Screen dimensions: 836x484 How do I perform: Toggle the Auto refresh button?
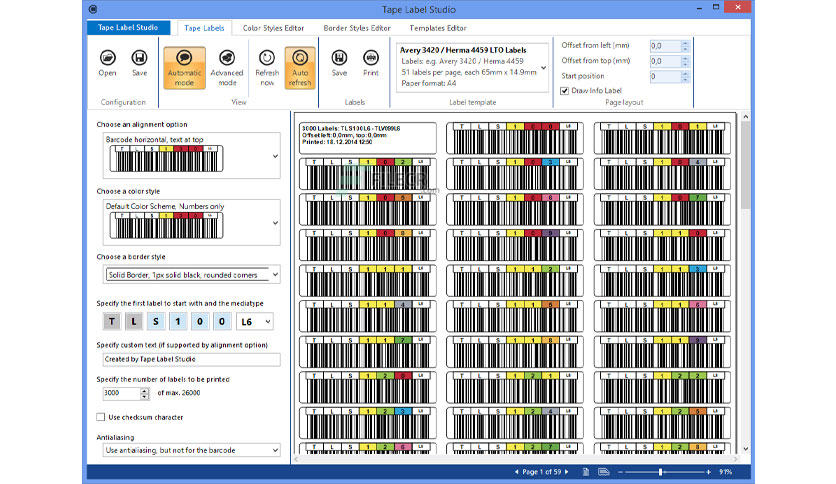pyautogui.click(x=300, y=68)
